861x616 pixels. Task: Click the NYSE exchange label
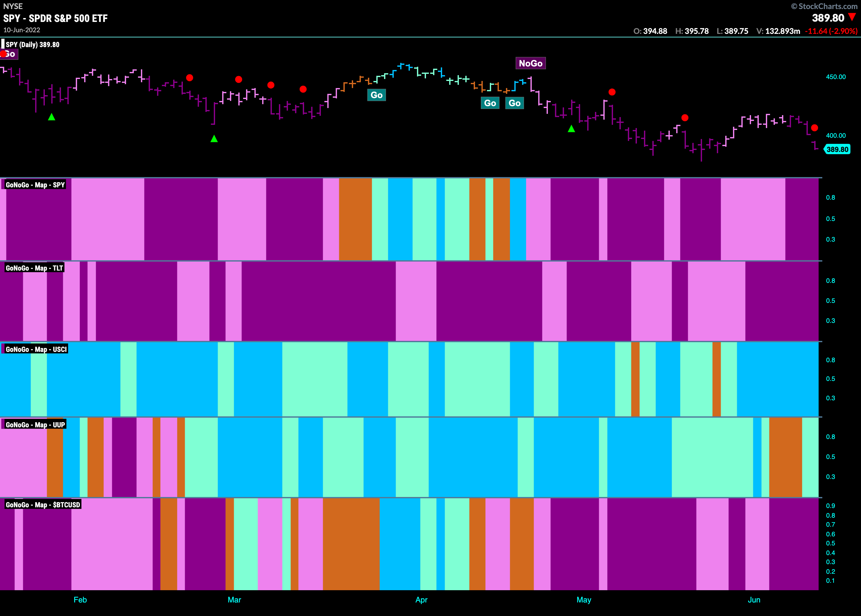13,6
